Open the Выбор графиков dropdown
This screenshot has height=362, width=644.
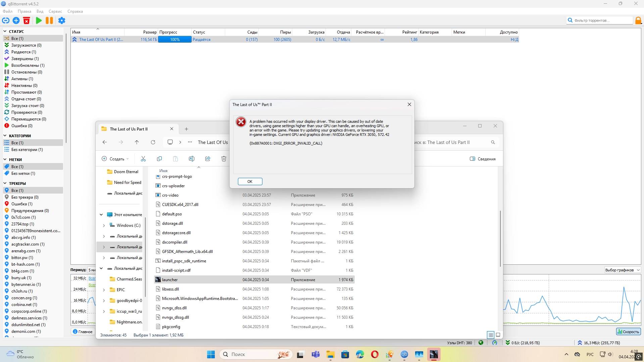tap(622, 270)
